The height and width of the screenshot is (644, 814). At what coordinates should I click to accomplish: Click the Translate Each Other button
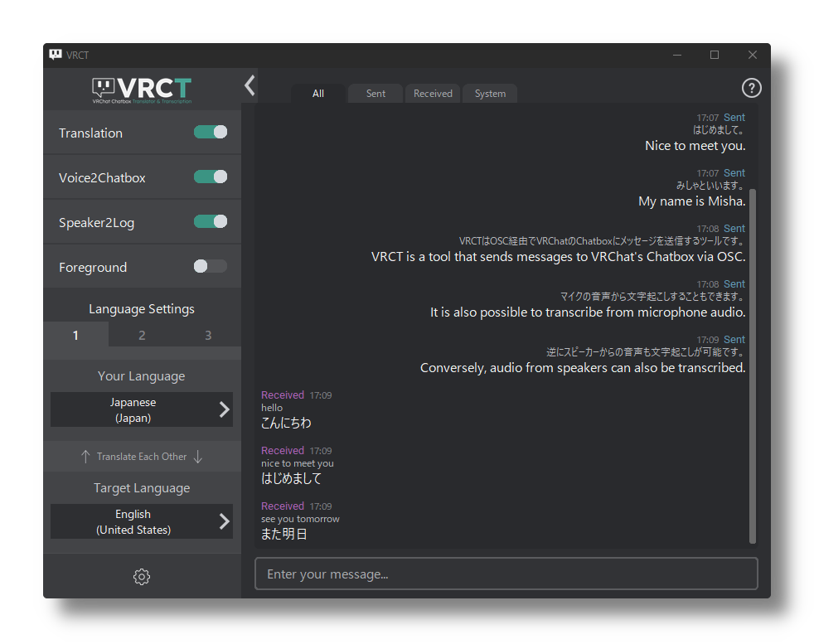[x=142, y=457]
